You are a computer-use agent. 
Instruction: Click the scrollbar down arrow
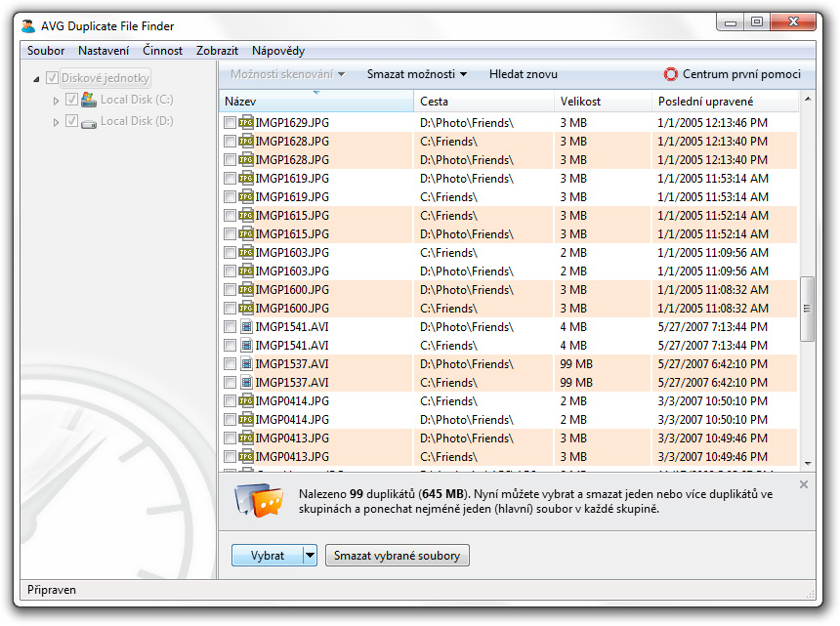(x=808, y=464)
